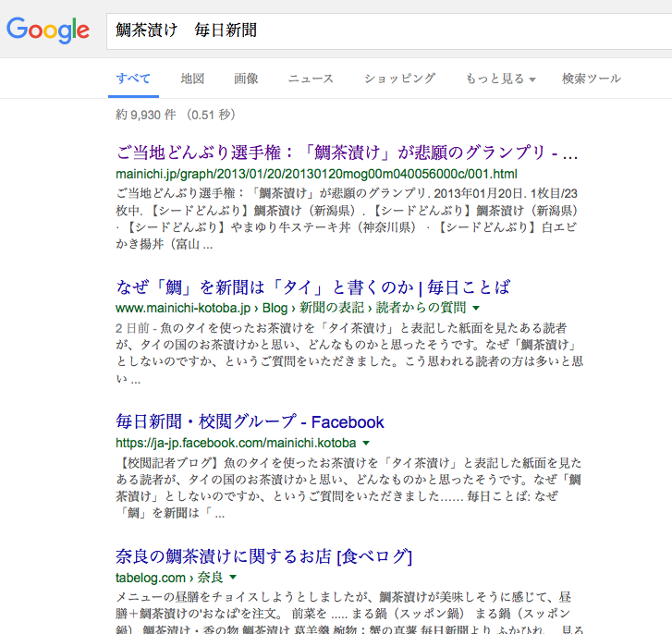The width and height of the screenshot is (672, 634).
Task: Click the 約 9,930 件 result count
Action: coord(176,115)
